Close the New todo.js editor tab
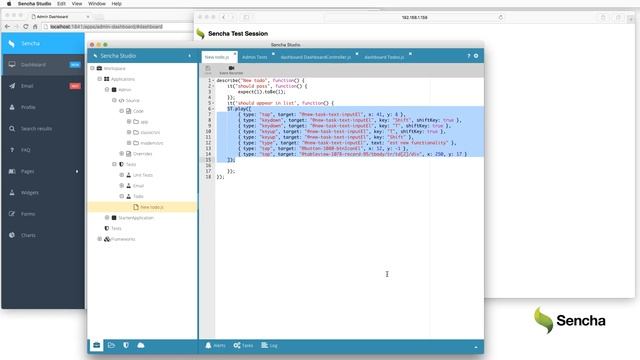 click(x=235, y=53)
